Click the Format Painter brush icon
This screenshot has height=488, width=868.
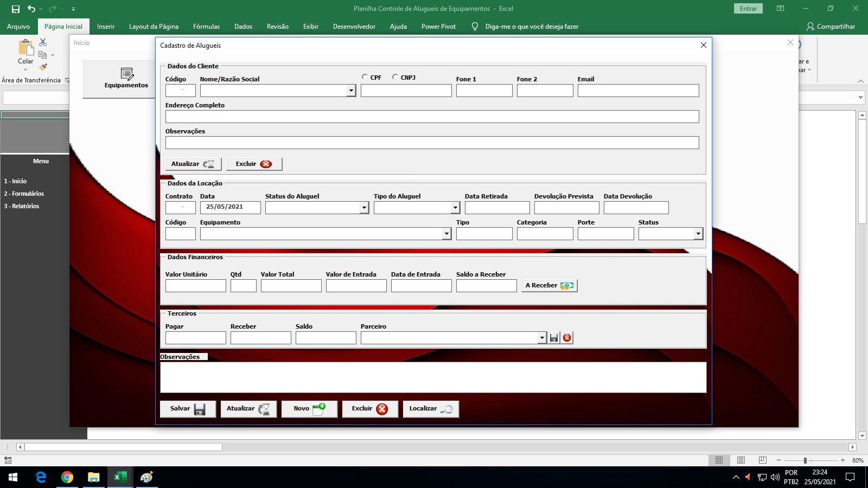pos(43,67)
